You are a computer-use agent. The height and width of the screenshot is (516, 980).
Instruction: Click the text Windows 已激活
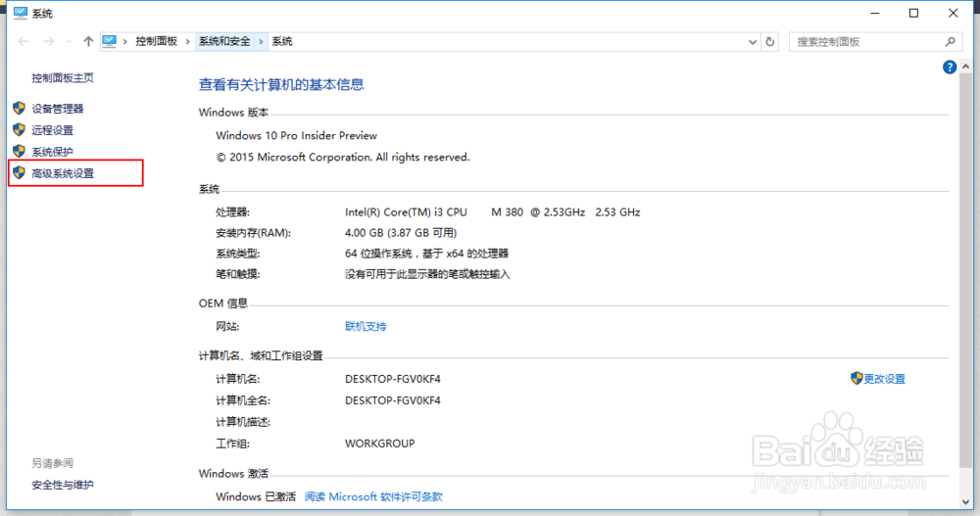tap(256, 497)
